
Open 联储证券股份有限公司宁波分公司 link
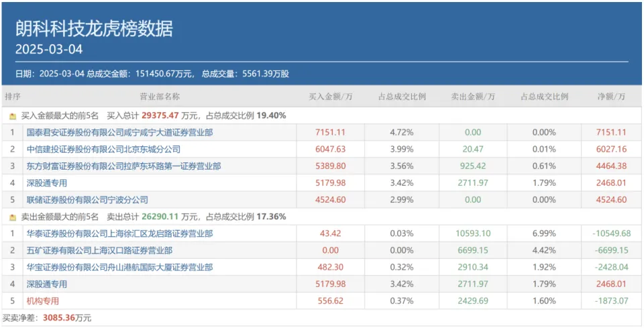pyautogui.click(x=87, y=200)
